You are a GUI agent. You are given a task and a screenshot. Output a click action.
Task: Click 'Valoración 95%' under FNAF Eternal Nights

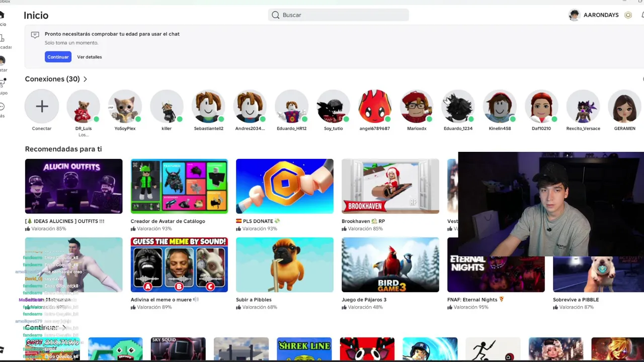pos(471,307)
